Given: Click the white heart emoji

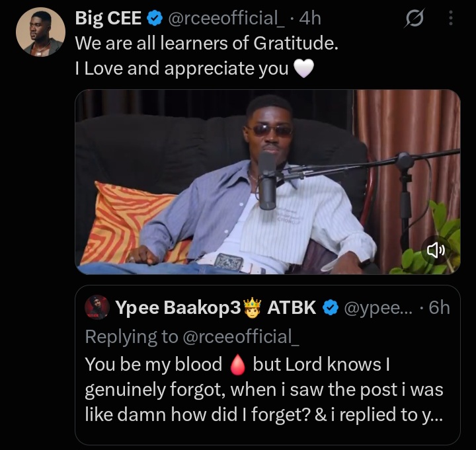Looking at the screenshot, I should click(x=303, y=69).
